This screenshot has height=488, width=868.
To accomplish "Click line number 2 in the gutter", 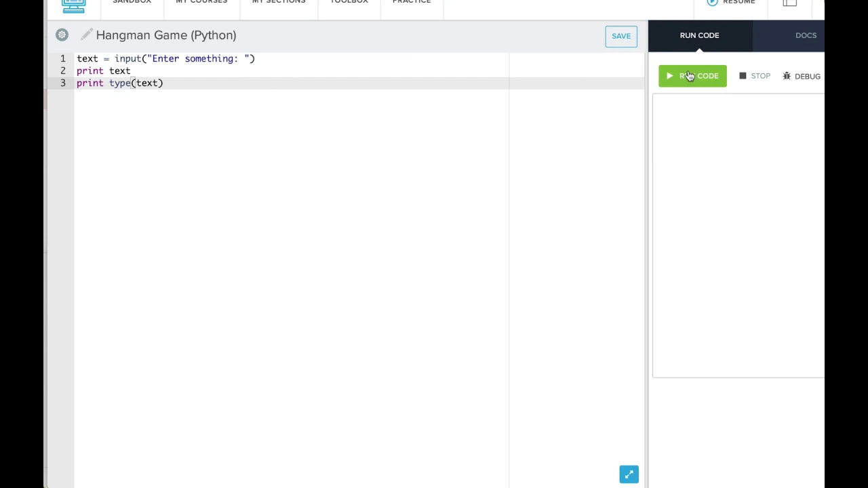I will point(62,70).
